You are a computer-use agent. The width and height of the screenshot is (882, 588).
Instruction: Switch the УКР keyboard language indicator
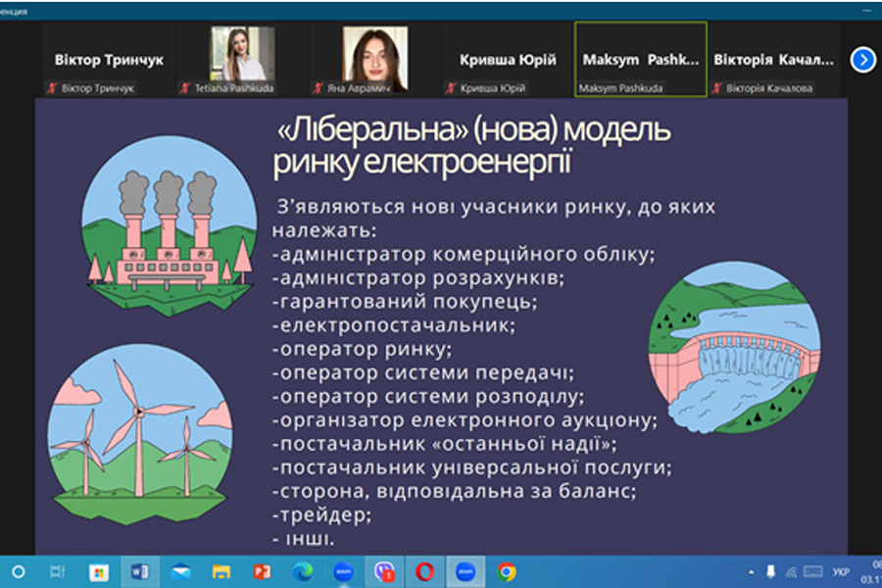pyautogui.click(x=841, y=571)
